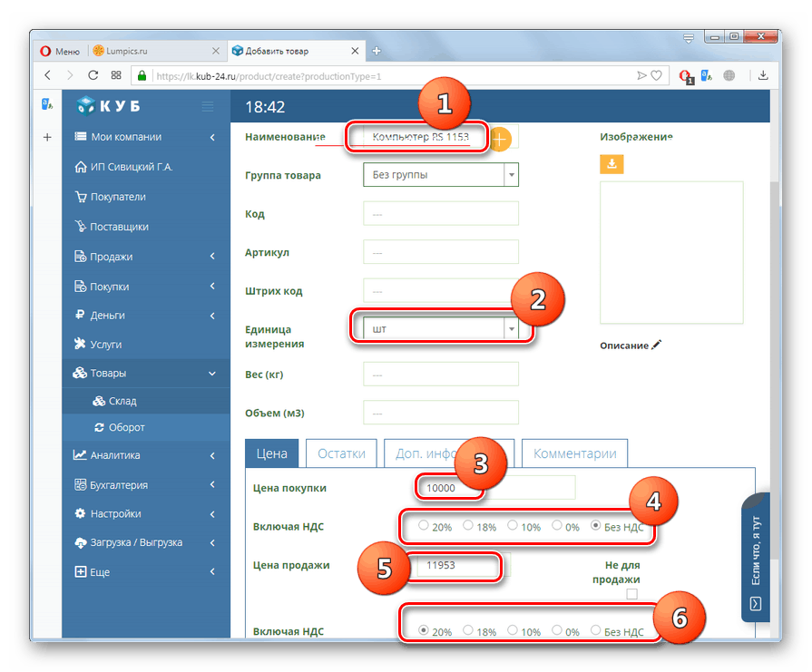The width and height of the screenshot is (812, 672).
Task: Click the Цена покупки field
Action: pos(495,488)
